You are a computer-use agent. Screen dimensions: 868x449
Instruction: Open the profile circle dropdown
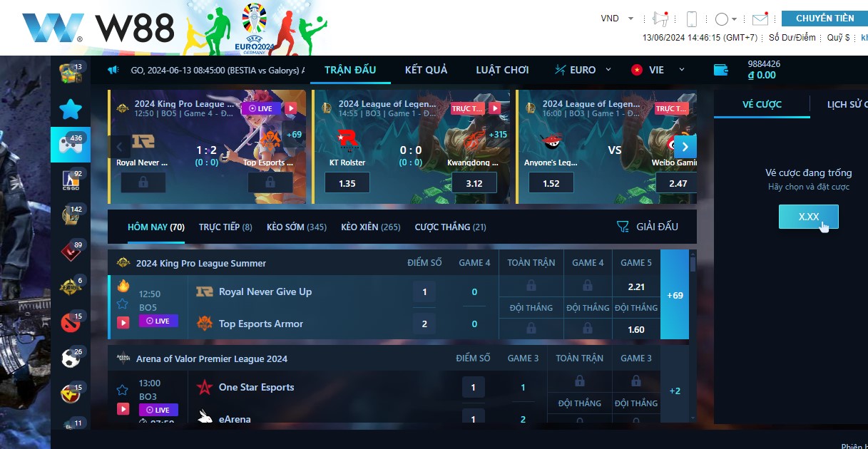click(x=725, y=19)
